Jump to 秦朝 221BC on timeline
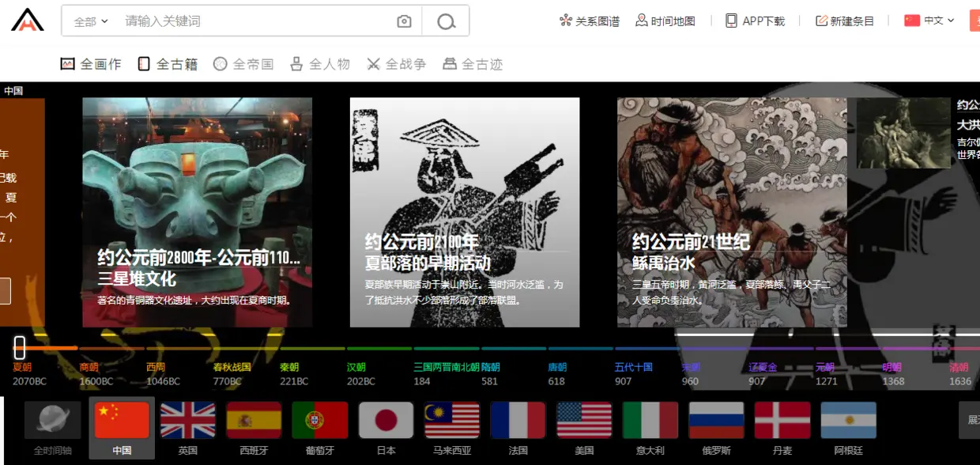Image resolution: width=980 pixels, height=465 pixels. pyautogui.click(x=293, y=374)
